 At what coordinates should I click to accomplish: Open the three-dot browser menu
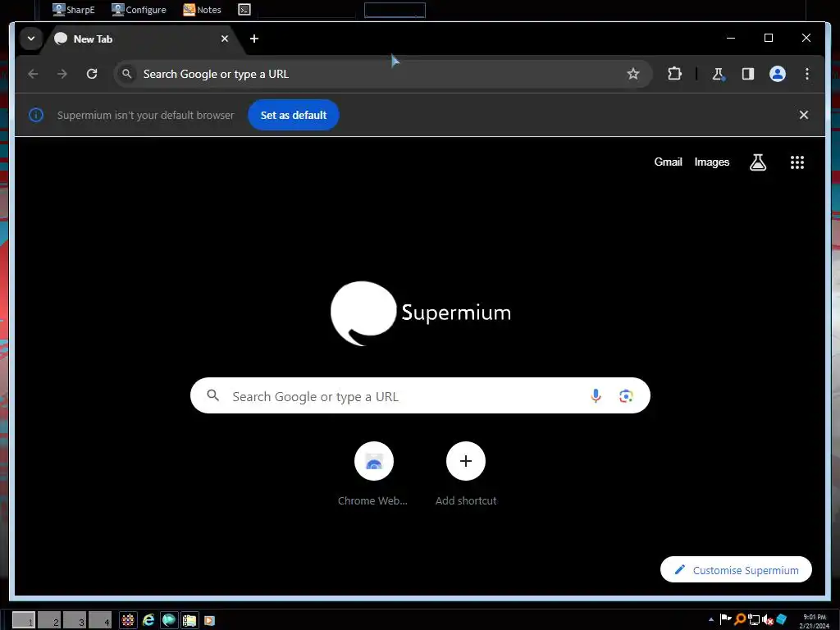(807, 74)
